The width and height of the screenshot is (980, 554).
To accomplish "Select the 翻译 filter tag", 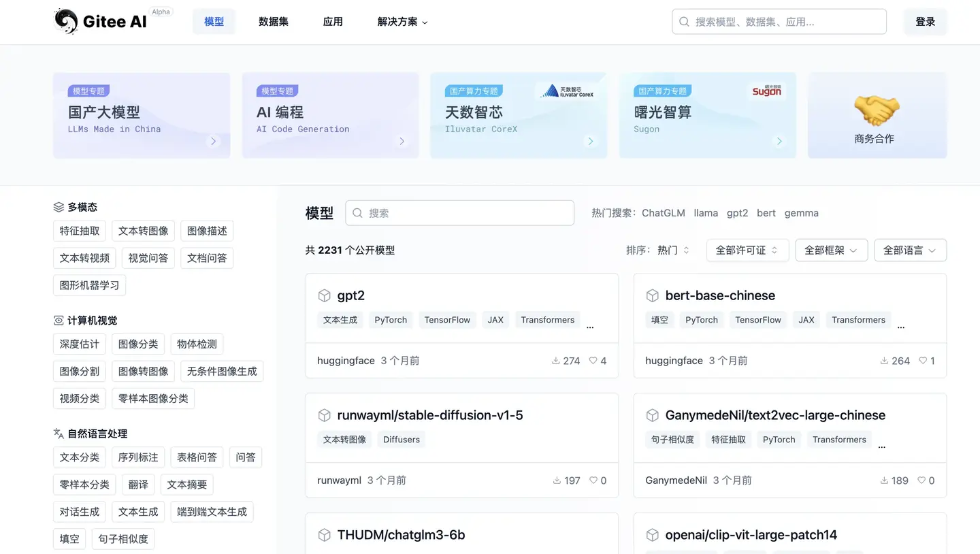I will [138, 485].
